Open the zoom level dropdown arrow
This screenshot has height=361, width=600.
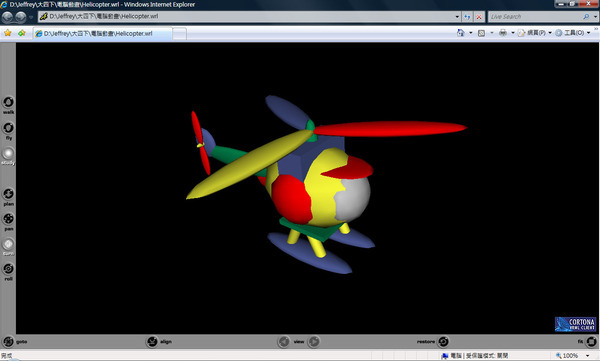pyautogui.click(x=587, y=356)
